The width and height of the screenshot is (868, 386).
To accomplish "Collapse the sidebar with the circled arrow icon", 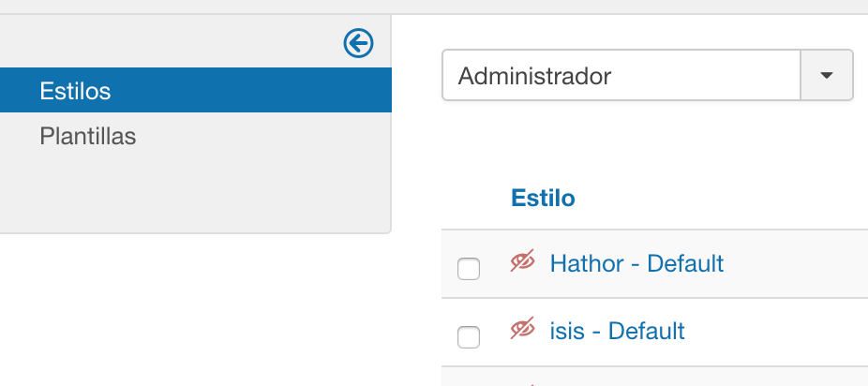I will pos(358,43).
